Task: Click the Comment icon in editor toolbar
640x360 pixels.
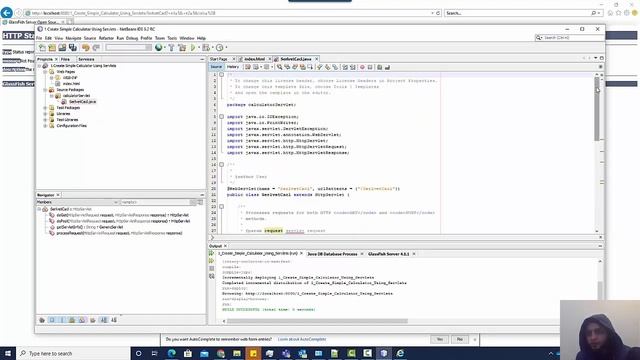Action: click(x=380, y=67)
